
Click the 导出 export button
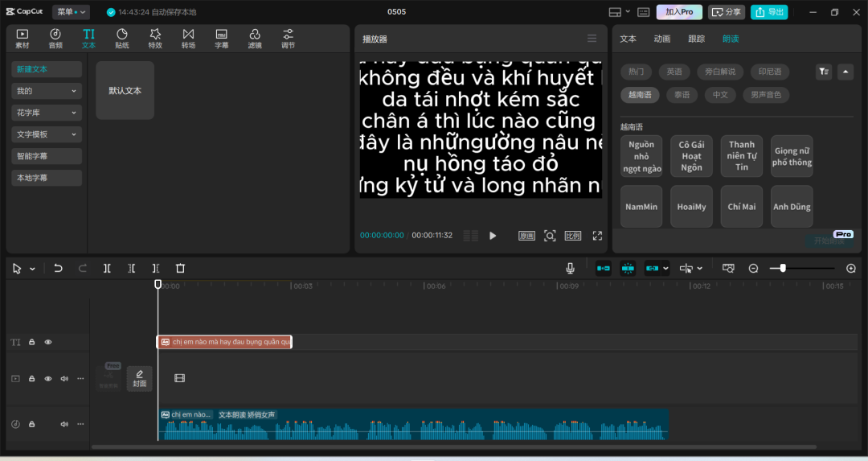[769, 12]
